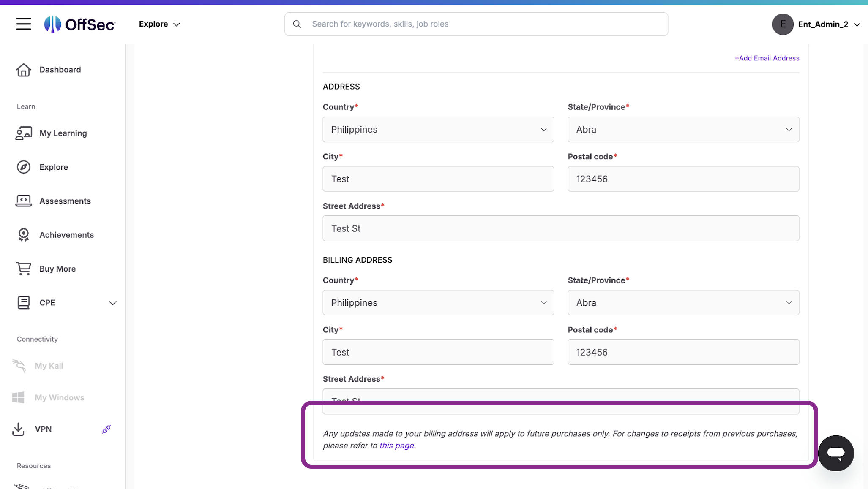Select VPN from the sidebar
This screenshot has width=868, height=489.
pos(44,429)
